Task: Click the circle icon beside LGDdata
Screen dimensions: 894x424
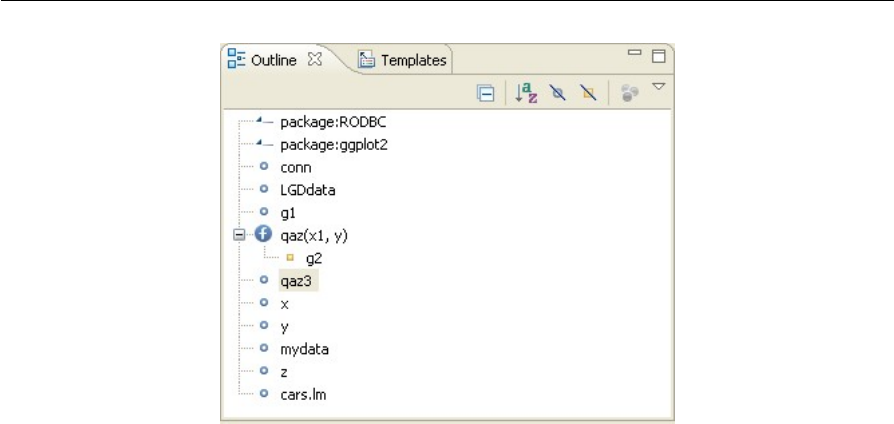Action: (263, 189)
